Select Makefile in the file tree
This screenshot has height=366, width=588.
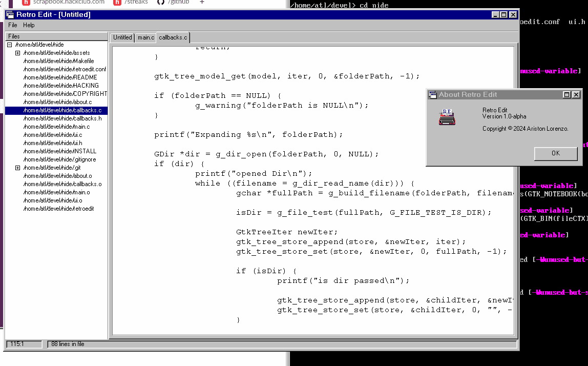(x=58, y=61)
